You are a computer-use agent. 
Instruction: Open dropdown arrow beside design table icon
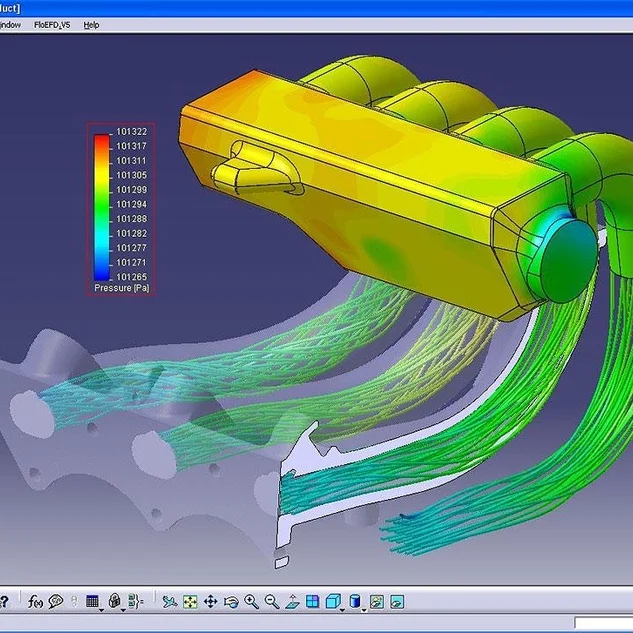[x=102, y=610]
